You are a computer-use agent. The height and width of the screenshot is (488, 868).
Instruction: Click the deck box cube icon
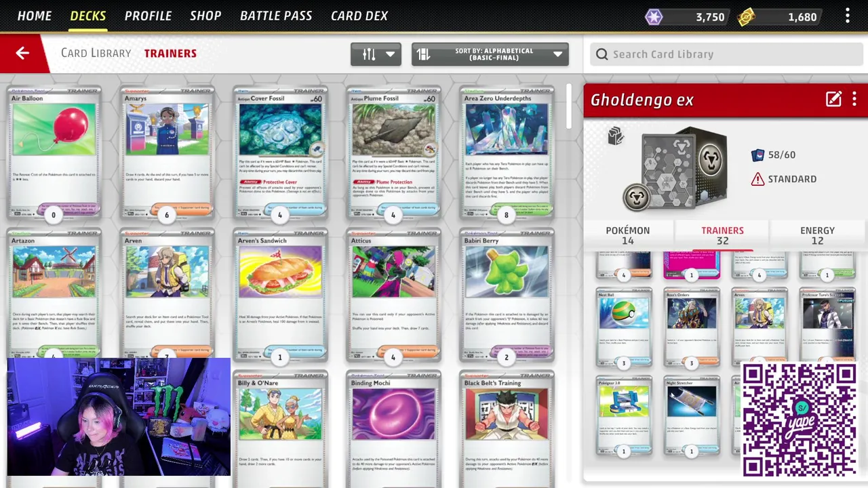point(615,136)
